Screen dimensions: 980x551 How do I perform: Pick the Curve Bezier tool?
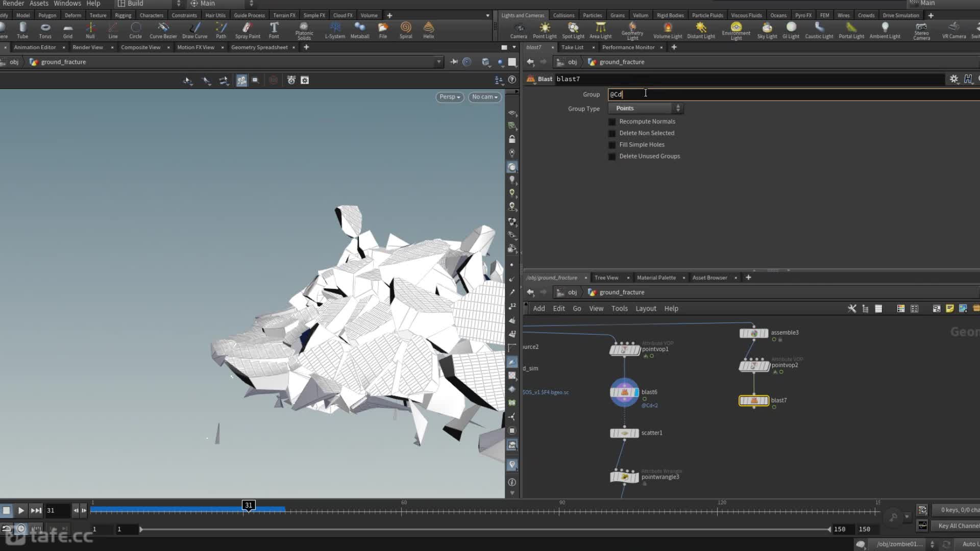click(x=163, y=30)
